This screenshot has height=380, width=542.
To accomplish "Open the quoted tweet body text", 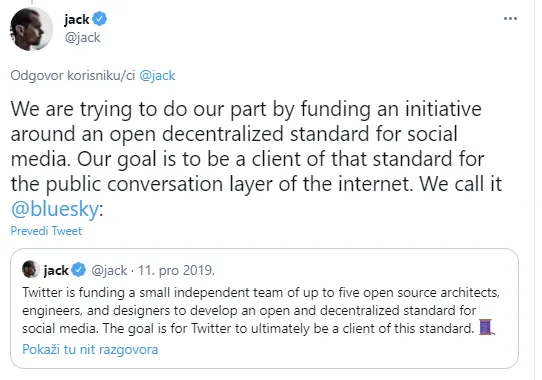I will click(x=261, y=310).
